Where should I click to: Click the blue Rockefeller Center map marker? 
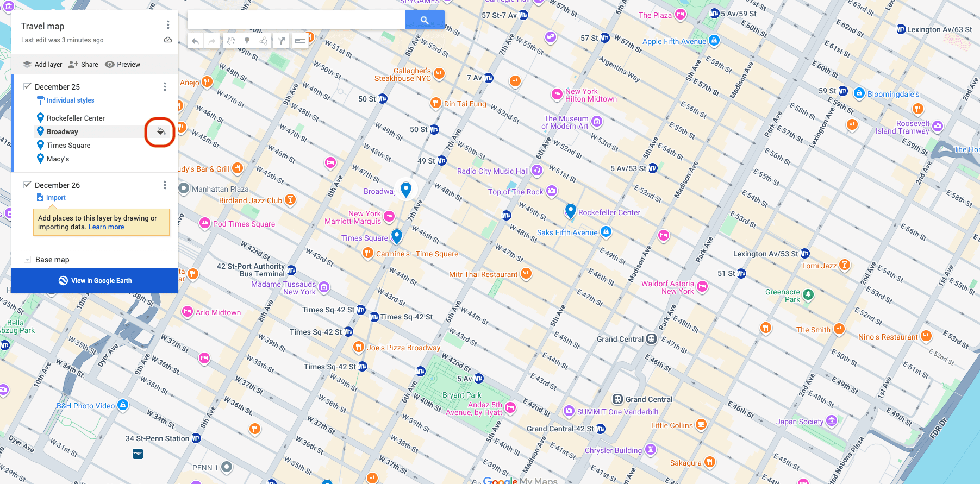pyautogui.click(x=570, y=211)
